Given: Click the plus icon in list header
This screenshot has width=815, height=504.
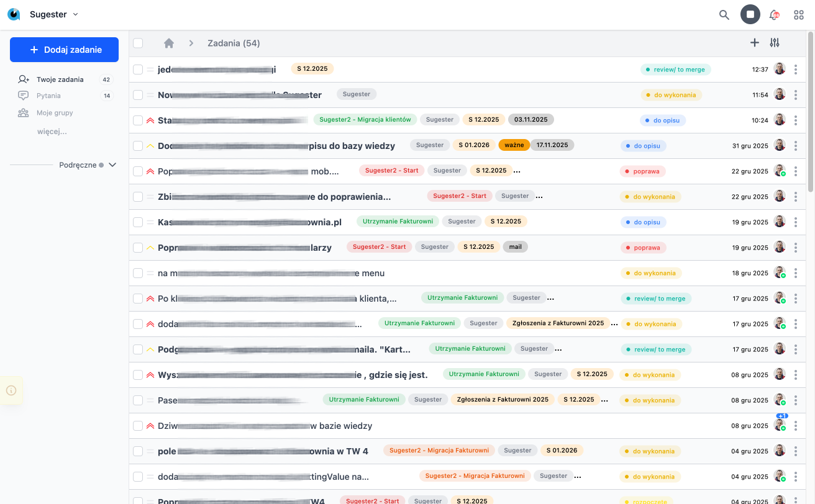Looking at the screenshot, I should (755, 43).
